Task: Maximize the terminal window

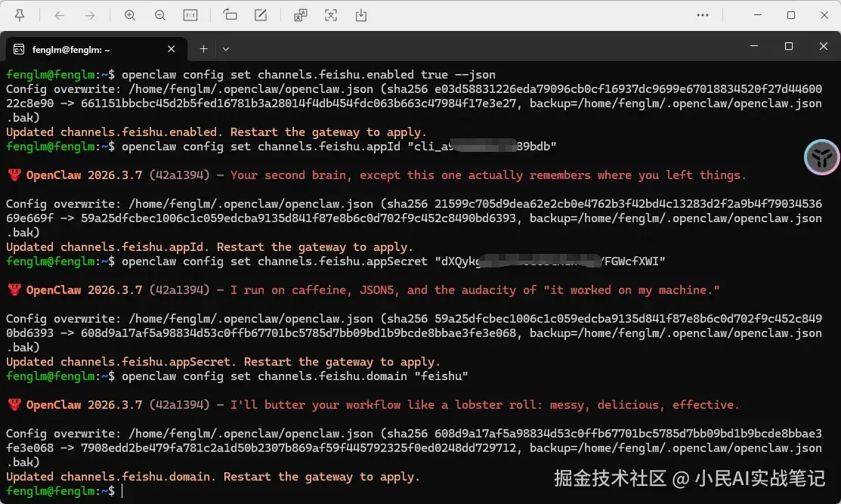Action: [x=788, y=46]
